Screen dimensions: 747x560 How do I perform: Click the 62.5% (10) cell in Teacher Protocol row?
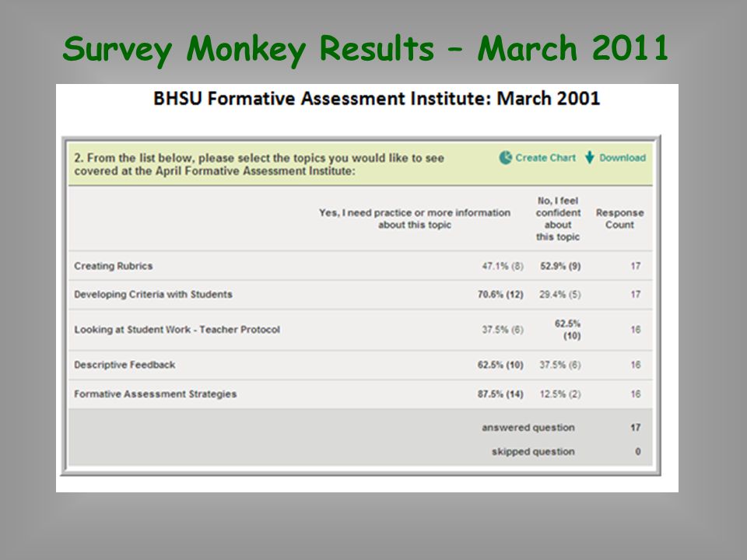567,330
